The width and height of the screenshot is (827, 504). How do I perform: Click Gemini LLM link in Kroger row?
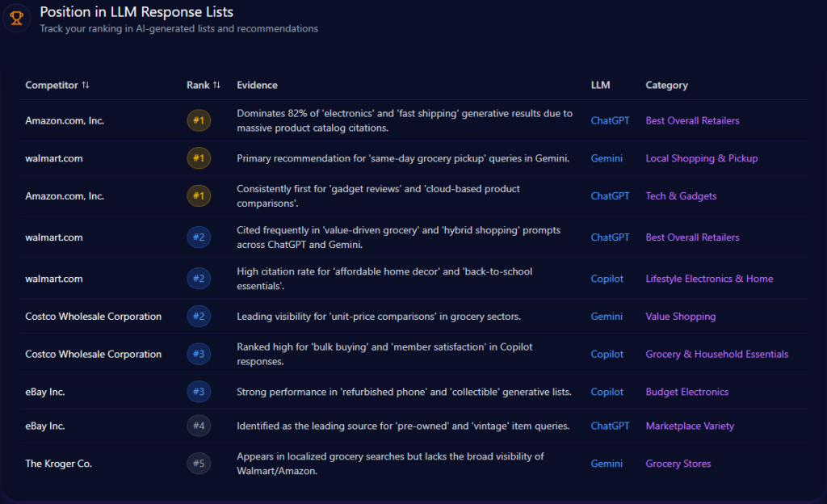[607, 464]
